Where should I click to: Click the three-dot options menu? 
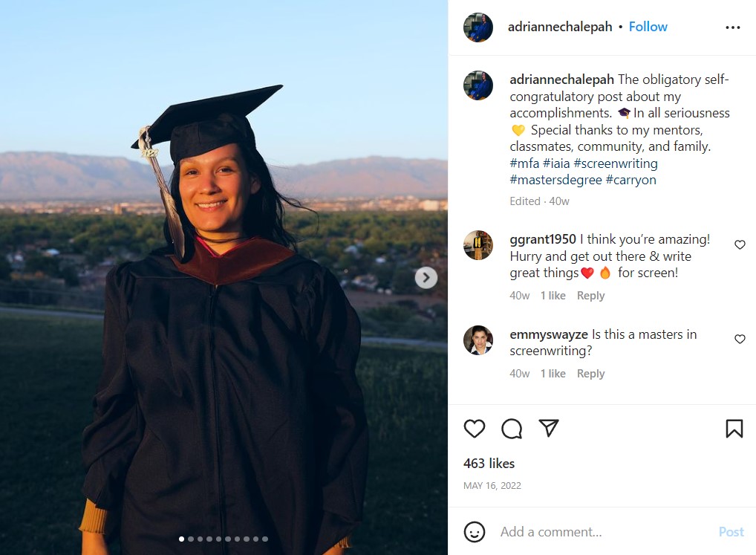pyautogui.click(x=733, y=27)
